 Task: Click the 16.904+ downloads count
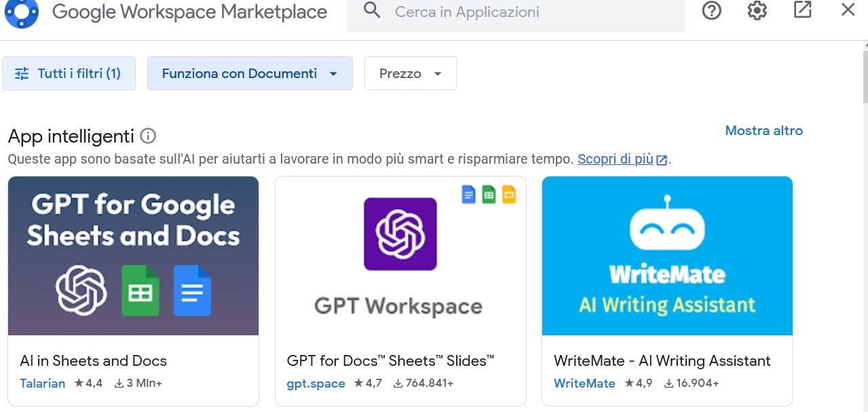[691, 383]
